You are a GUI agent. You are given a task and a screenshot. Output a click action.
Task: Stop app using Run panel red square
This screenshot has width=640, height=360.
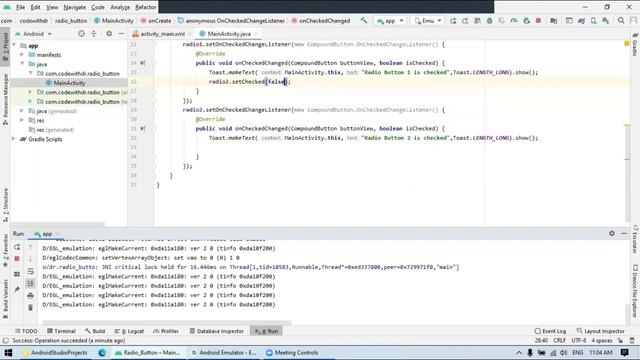point(17,259)
